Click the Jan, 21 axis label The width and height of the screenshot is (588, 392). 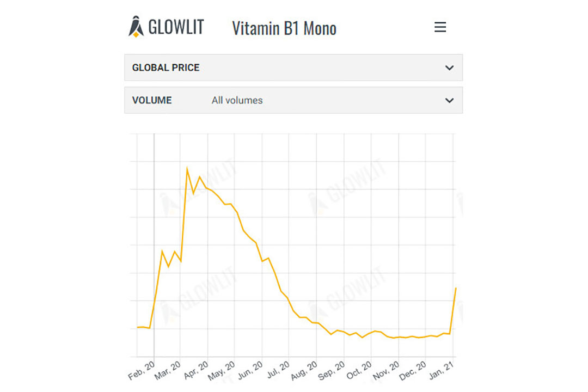tap(442, 370)
